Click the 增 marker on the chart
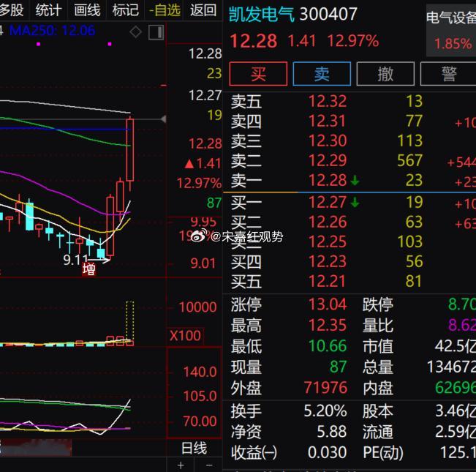476x472 pixels. coord(89,269)
